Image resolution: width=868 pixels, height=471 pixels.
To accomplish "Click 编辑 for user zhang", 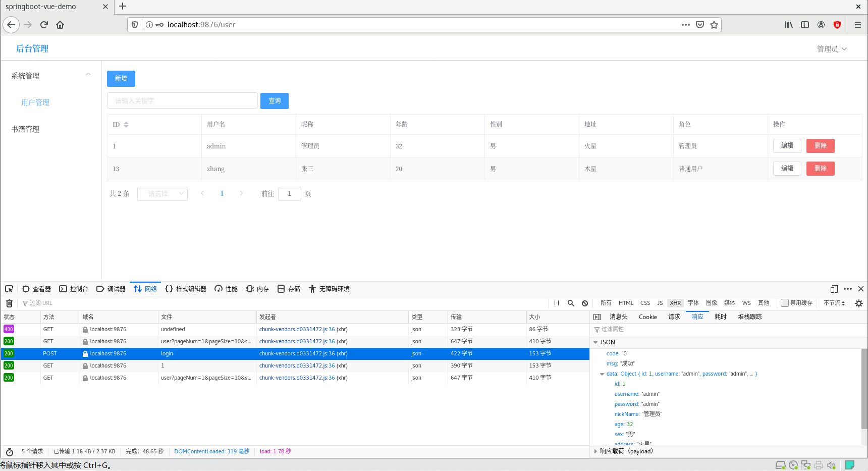I will [x=787, y=168].
